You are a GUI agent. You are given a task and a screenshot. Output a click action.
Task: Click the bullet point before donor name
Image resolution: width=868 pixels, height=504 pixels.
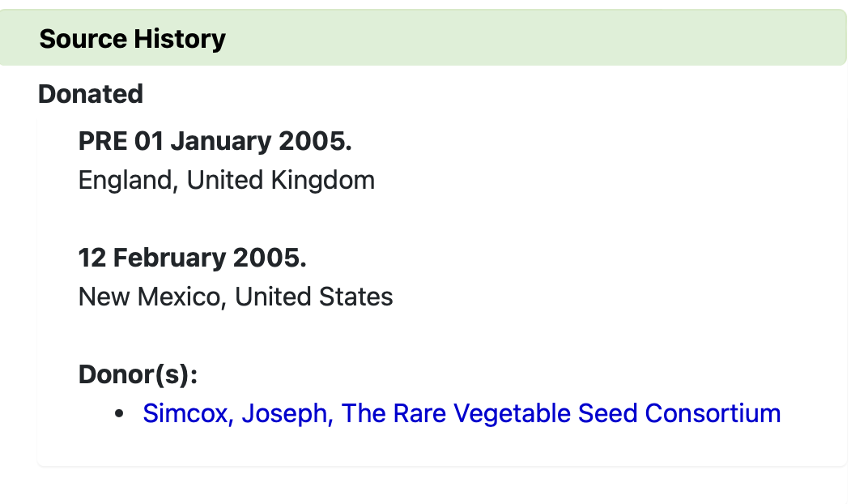click(x=120, y=414)
